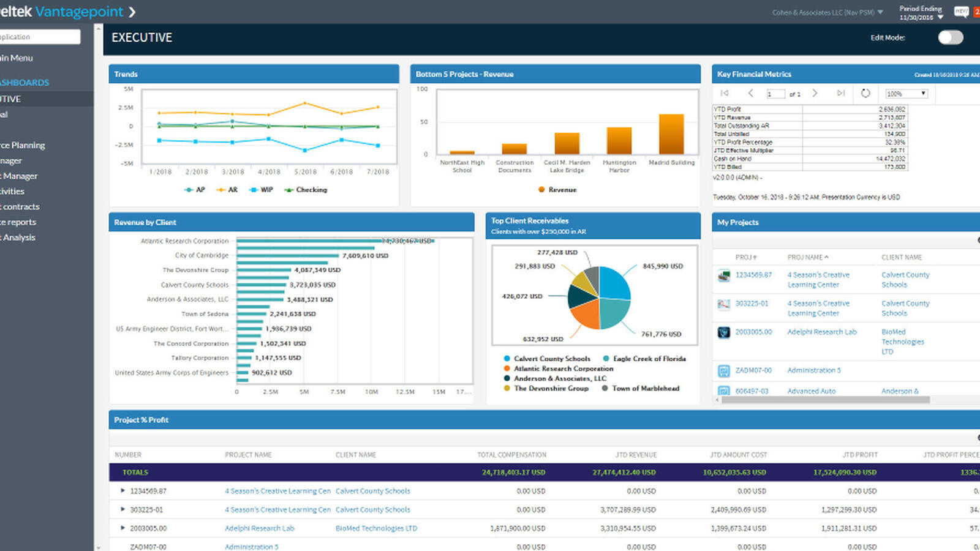This screenshot has height=551, width=980.
Task: Sort Project % Profit by JTD REVENUE
Action: [x=636, y=455]
